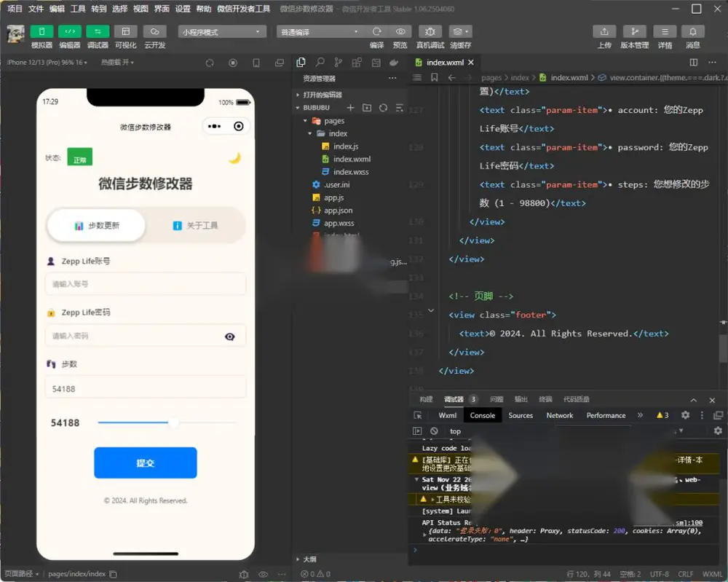Open the 普通编译 compile mode dropdown

click(321, 31)
